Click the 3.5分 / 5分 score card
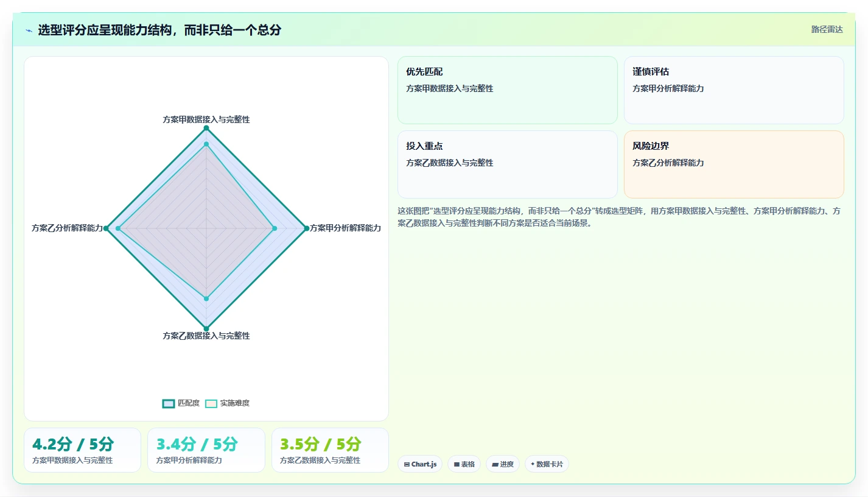 330,450
